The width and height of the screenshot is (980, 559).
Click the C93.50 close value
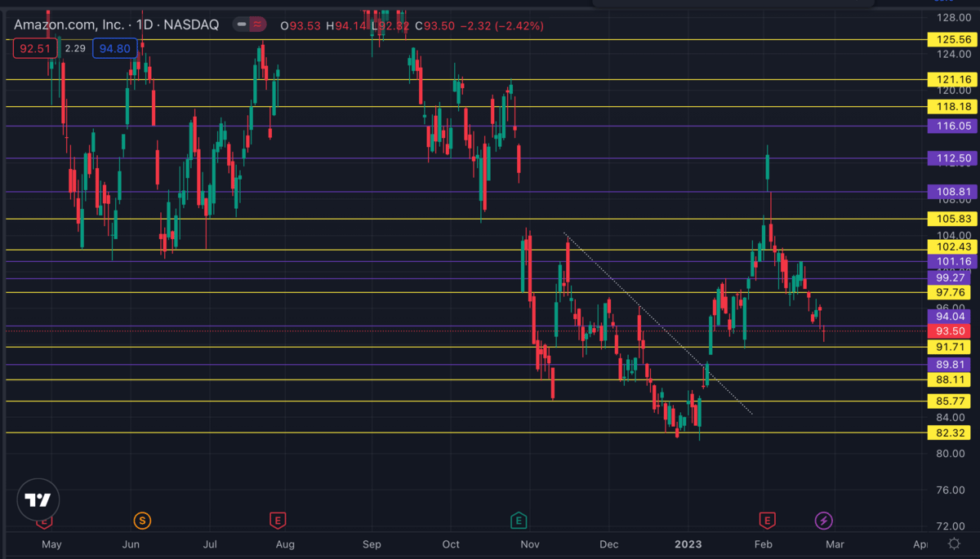click(434, 25)
